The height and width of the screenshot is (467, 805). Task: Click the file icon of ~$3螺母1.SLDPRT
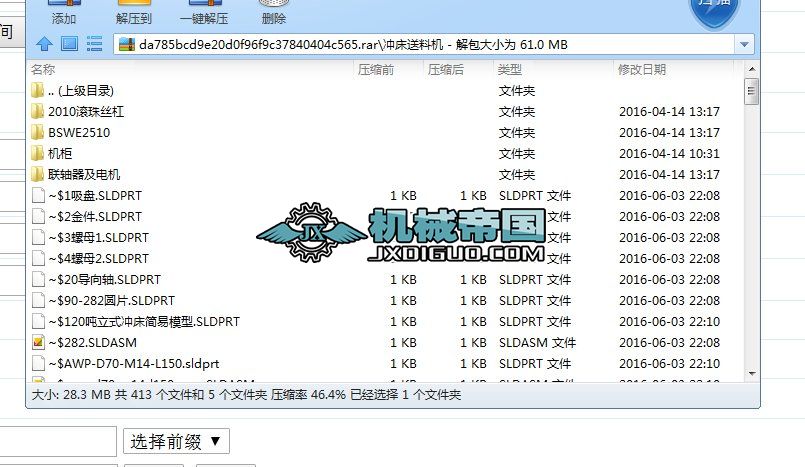click(38, 238)
